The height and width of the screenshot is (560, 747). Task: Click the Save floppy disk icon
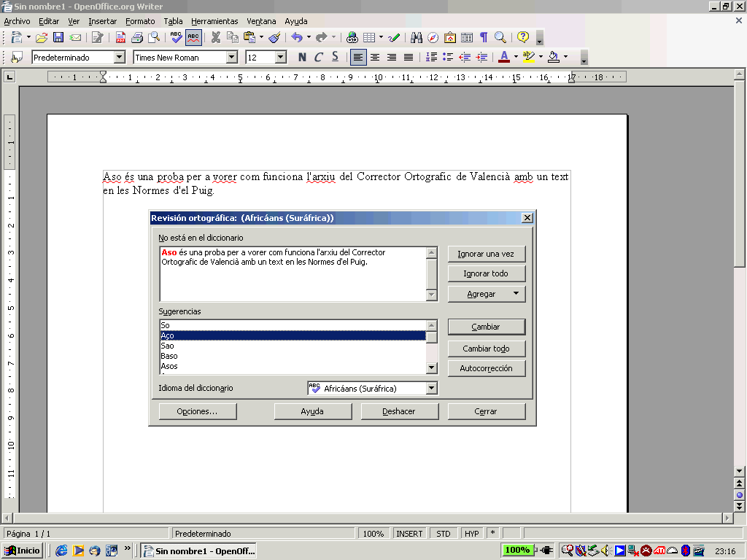coord(58,37)
